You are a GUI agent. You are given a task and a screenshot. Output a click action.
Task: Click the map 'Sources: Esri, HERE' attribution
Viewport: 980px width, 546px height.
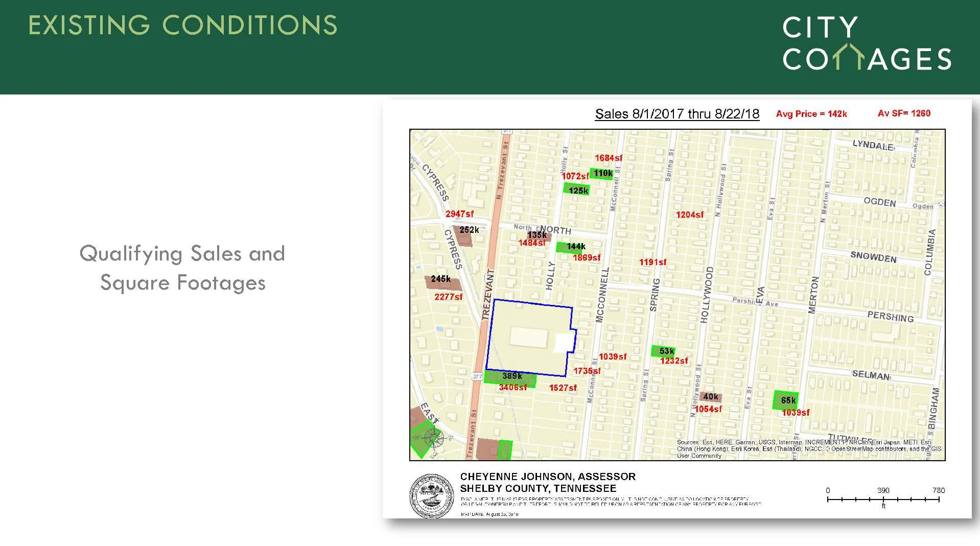coord(809,449)
